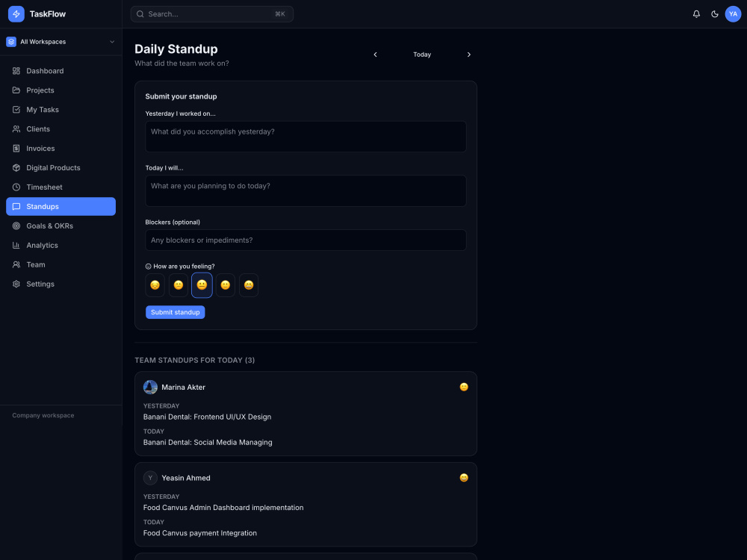This screenshot has height=560, width=747.
Task: Click the Today date label
Action: coord(421,55)
